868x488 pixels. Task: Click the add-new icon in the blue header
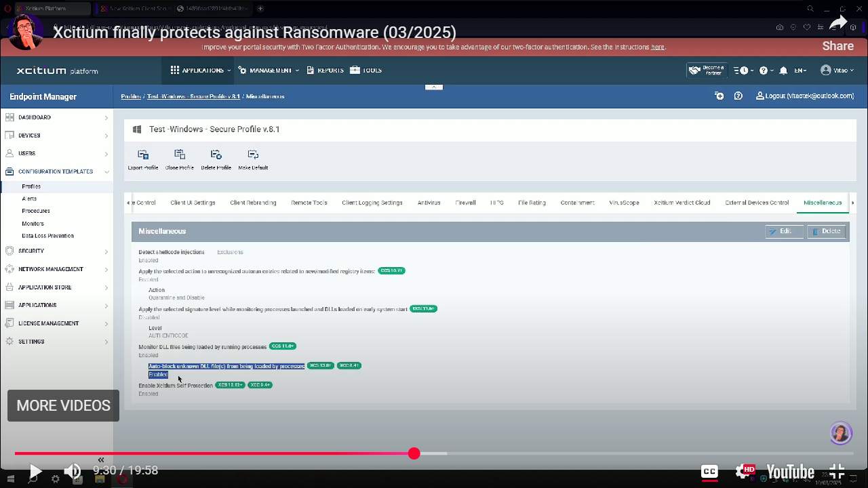pos(719,96)
